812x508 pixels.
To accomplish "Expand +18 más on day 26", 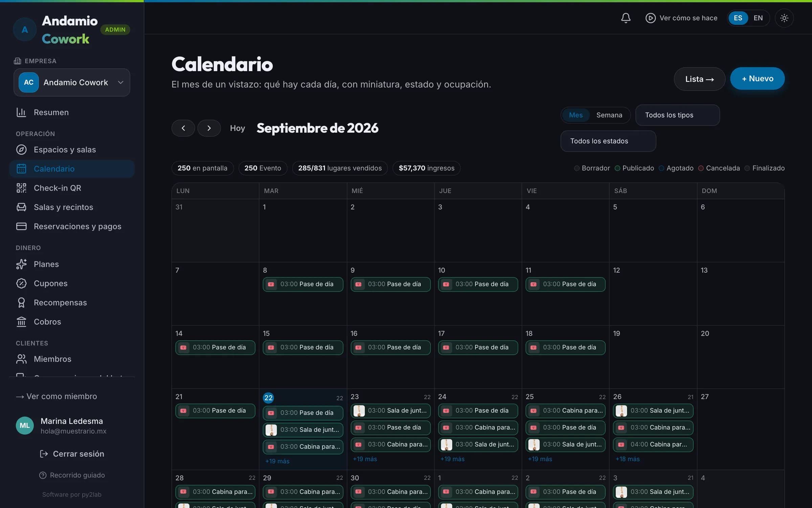I will tap(627, 459).
